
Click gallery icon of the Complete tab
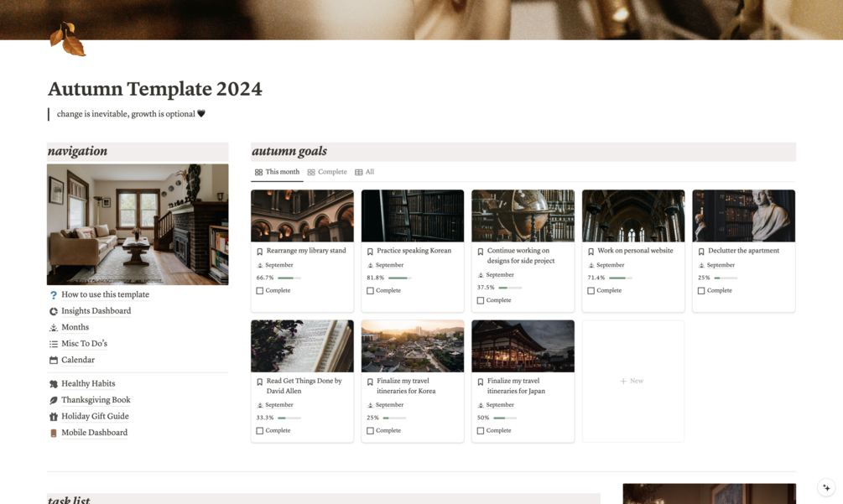click(x=311, y=173)
